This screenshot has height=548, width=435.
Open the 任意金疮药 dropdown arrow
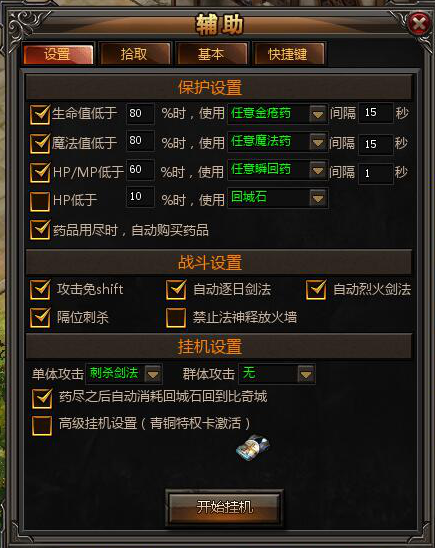(x=318, y=114)
